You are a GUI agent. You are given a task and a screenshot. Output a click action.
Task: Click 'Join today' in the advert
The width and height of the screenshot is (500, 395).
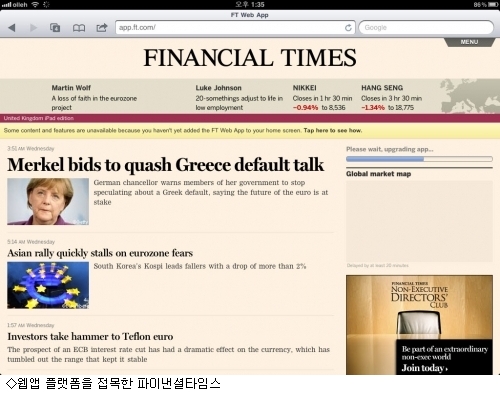[x=425, y=368]
